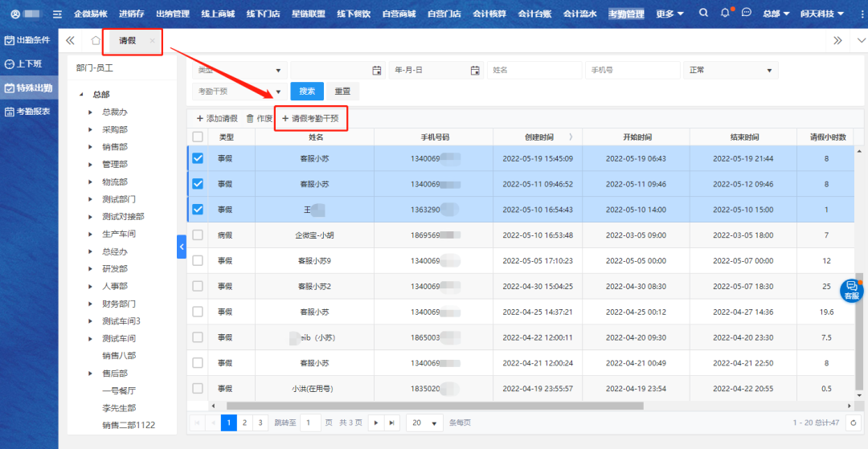This screenshot has height=449, width=868.
Task: Click the blue 搜索 button
Action: [x=306, y=92]
